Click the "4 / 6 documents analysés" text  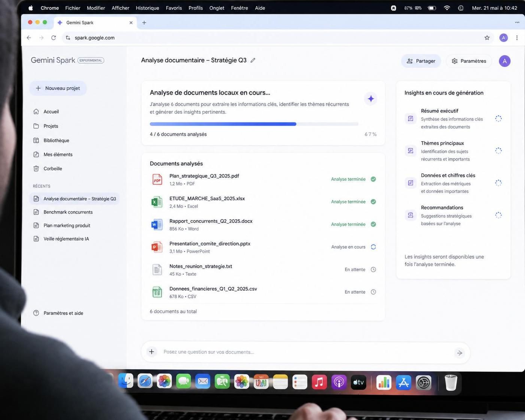[178, 134]
